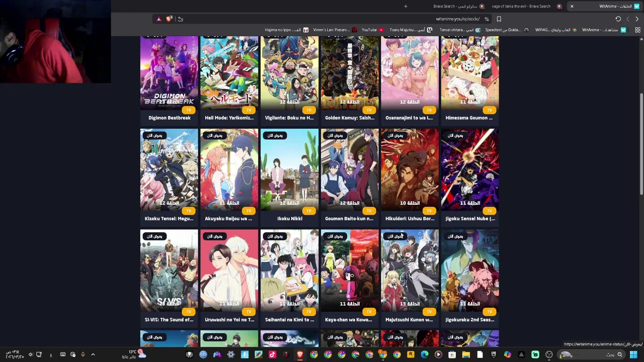Open the apps grid icon in bookmarks bar

pyautogui.click(x=637, y=30)
